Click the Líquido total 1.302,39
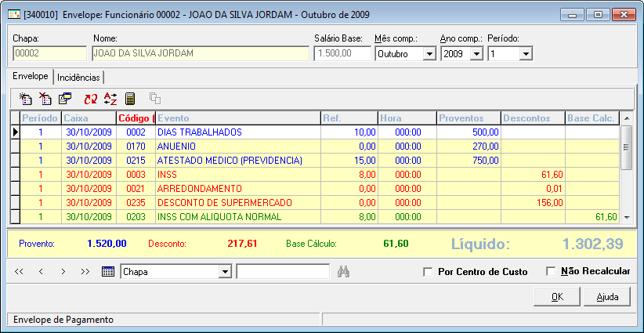Viewport: 644px width, 333px height. (x=592, y=244)
